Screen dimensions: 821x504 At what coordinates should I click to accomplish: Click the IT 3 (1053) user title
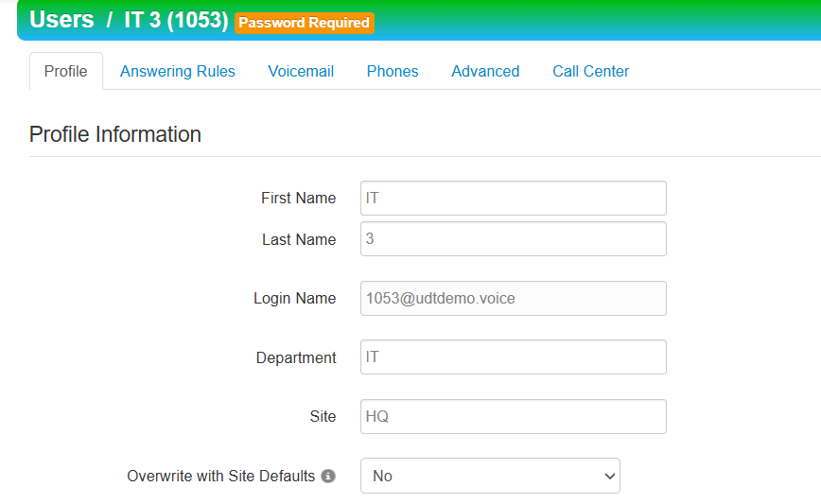(x=176, y=20)
